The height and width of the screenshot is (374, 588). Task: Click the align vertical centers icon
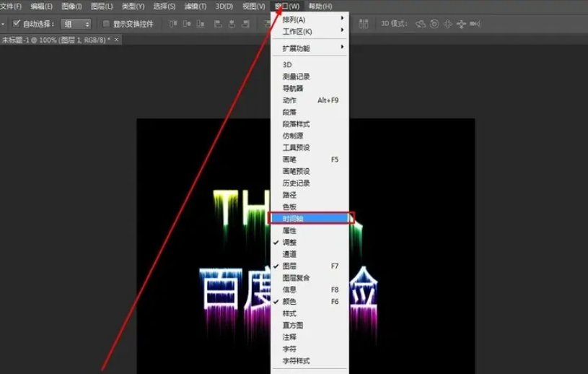[187, 24]
